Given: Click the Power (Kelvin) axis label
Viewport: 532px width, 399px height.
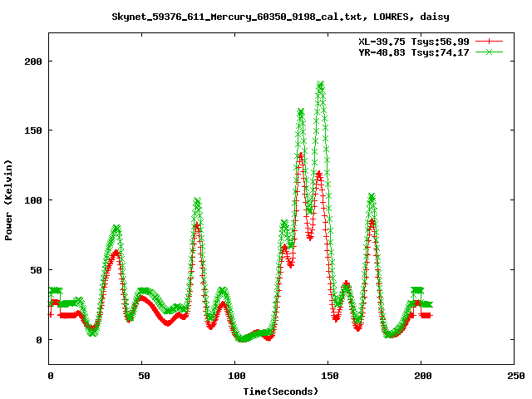Looking at the screenshot, I should 8,200.
